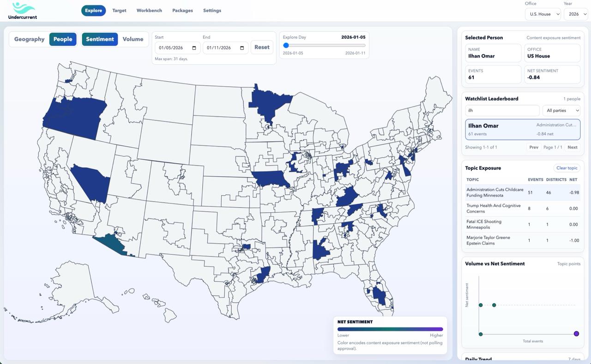Select the Sentiment toggle
Viewport: 591px width, 364px height.
(x=100, y=39)
